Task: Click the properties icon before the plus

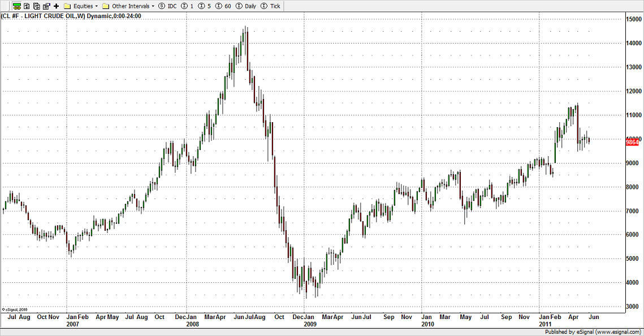Action: click(x=46, y=6)
